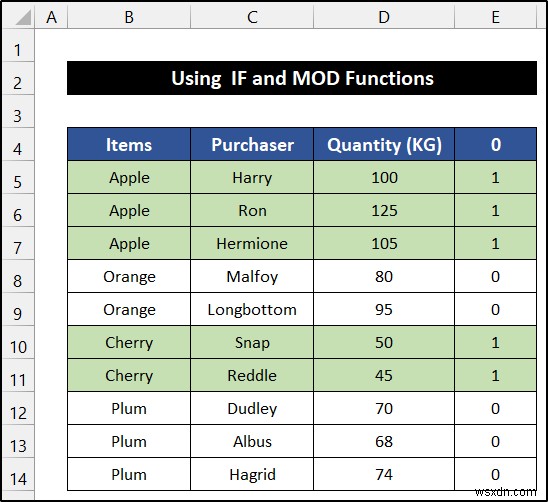Viewport: 548px width, 502px height.
Task: Select the quantity cell with 125
Action: click(384, 210)
